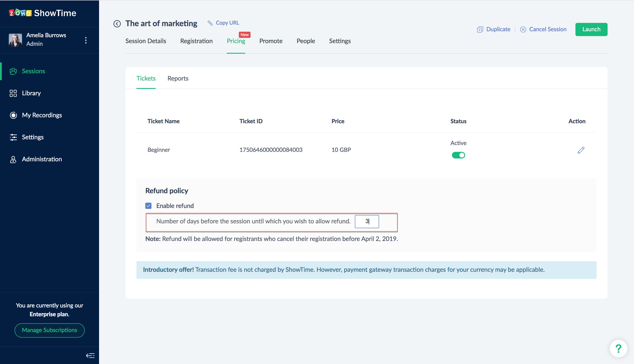Click the back arrow beside session title
This screenshot has width=634, height=364.
[x=117, y=24]
